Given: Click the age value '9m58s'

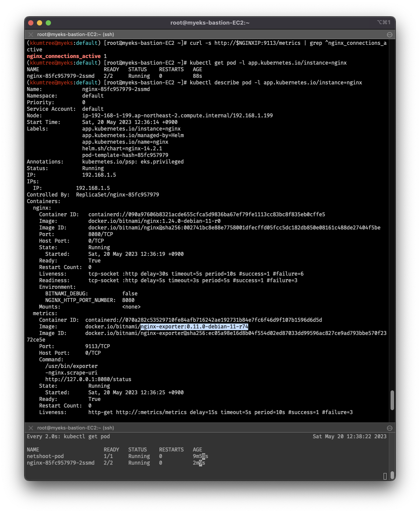Looking at the screenshot, I should pyautogui.click(x=200, y=456).
